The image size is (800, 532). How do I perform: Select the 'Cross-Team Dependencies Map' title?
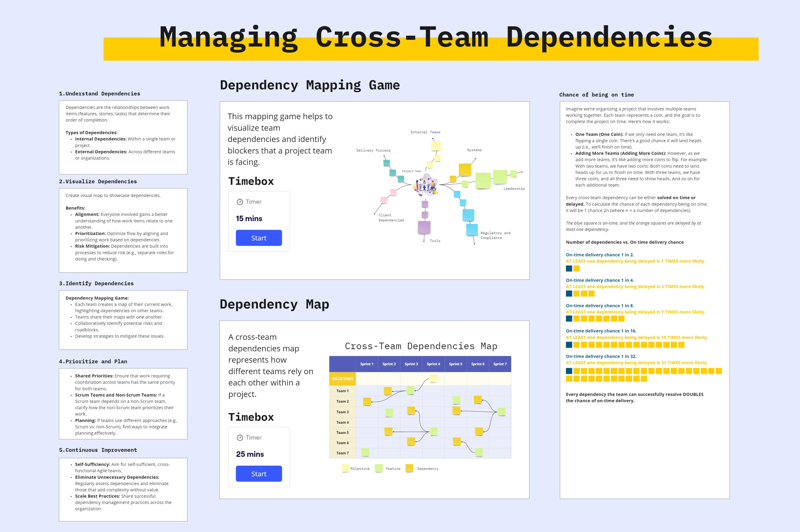click(x=421, y=346)
